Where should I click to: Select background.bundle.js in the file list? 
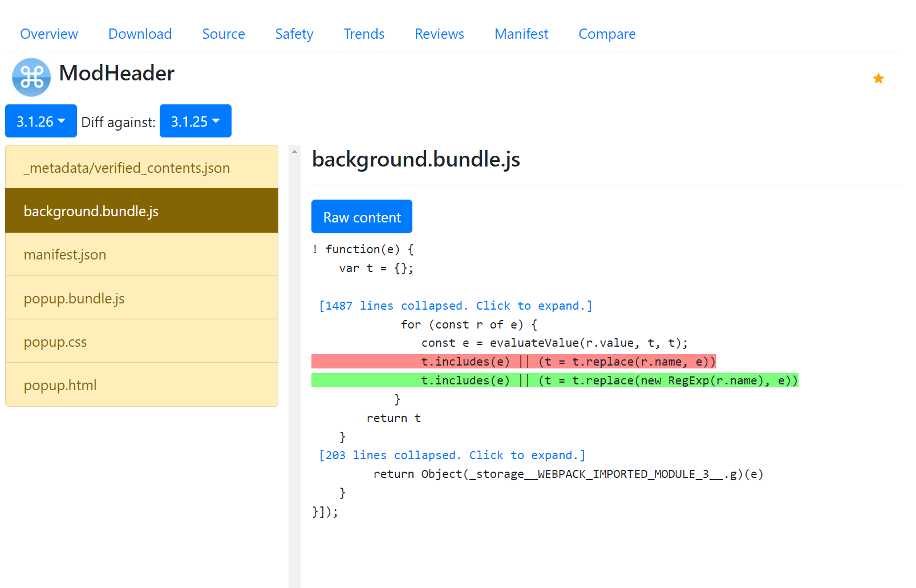click(141, 210)
